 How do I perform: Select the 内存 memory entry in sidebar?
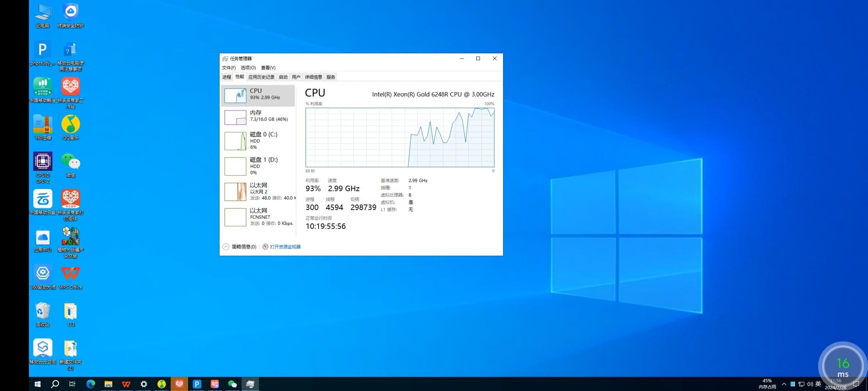258,117
